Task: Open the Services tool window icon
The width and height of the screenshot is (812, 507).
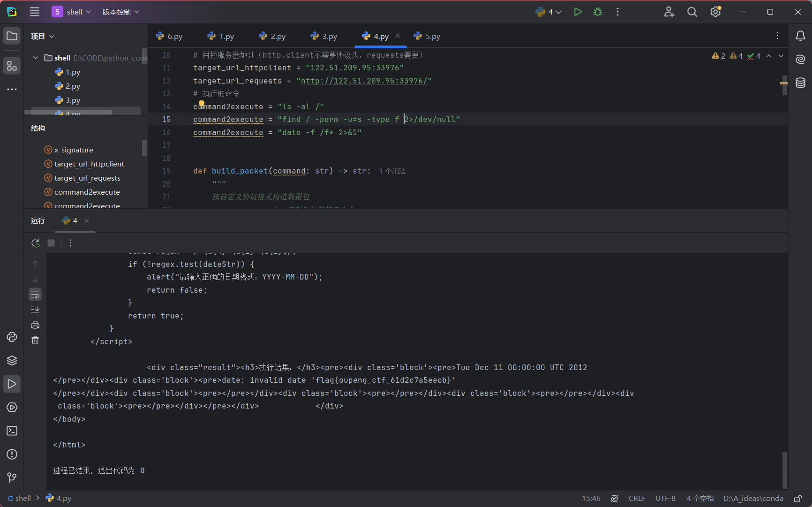Action: coord(12,407)
